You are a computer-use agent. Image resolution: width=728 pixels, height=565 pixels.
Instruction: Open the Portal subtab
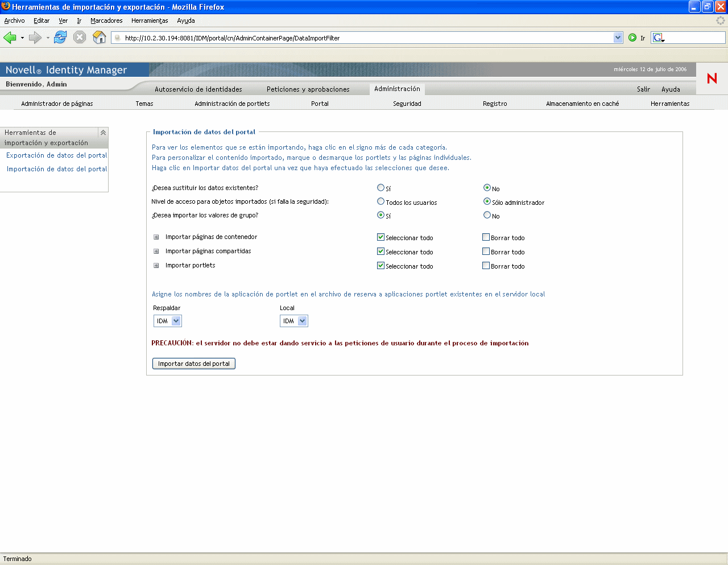320,104
